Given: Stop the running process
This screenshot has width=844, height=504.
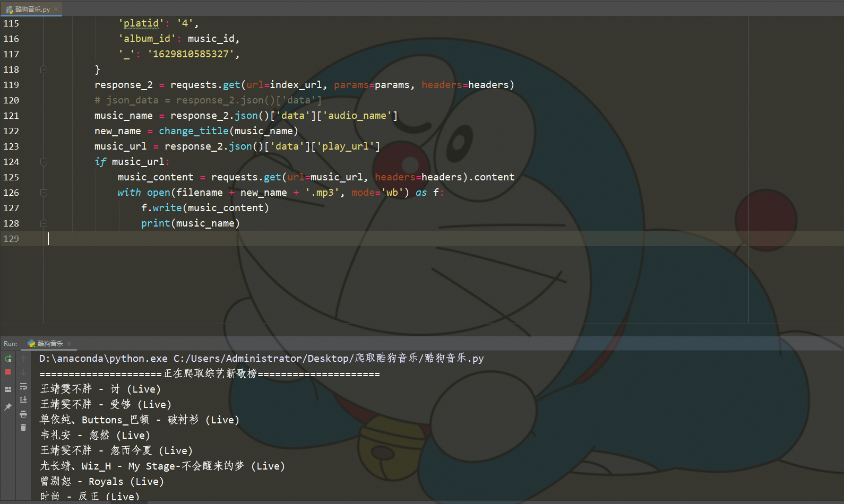Looking at the screenshot, I should 8,372.
